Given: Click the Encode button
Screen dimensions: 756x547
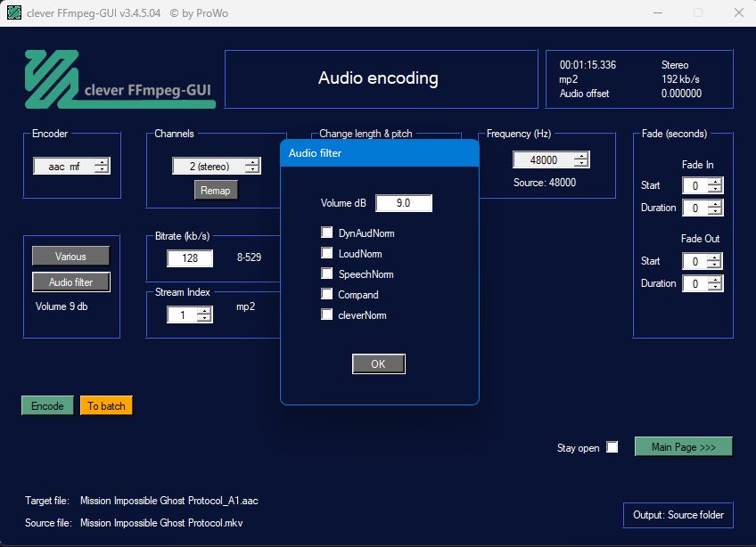Looking at the screenshot, I should click(47, 405).
